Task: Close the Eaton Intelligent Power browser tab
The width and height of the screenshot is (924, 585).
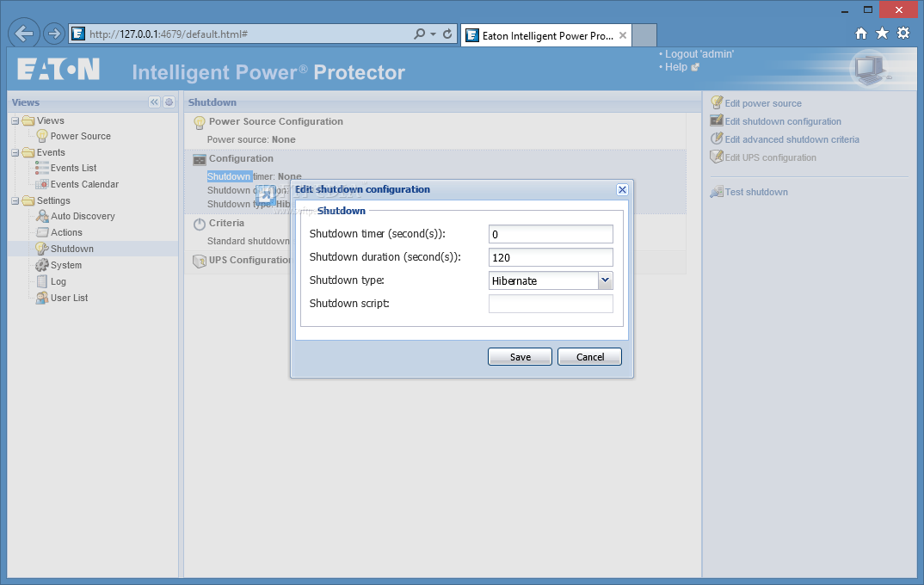Action: (x=623, y=35)
